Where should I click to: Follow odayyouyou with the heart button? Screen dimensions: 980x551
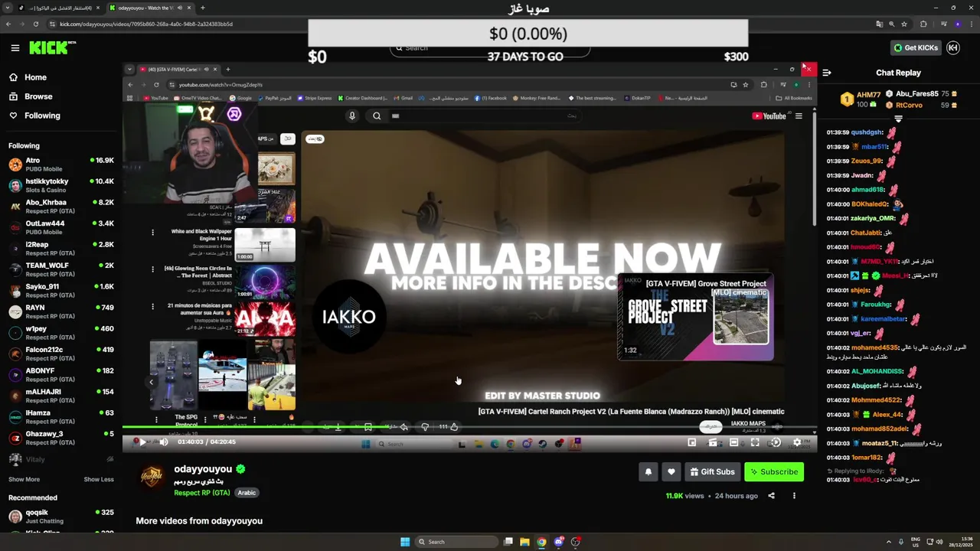tap(671, 472)
